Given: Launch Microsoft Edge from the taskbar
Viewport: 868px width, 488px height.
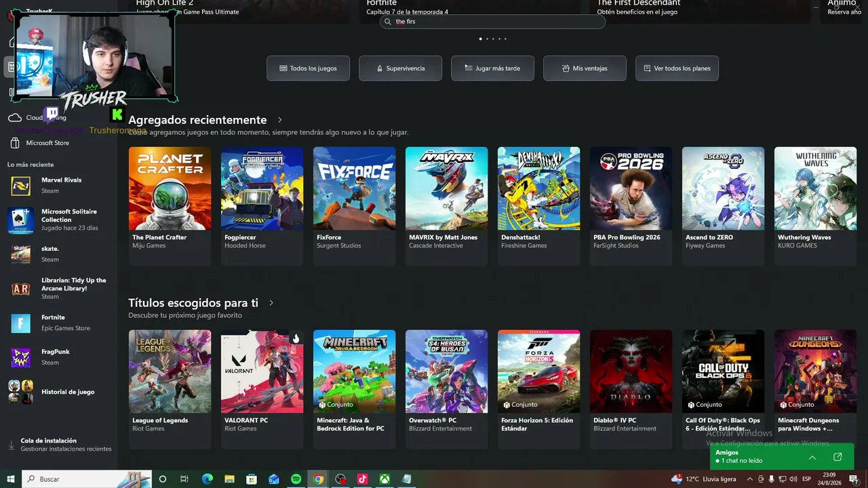Looking at the screenshot, I should (208, 479).
